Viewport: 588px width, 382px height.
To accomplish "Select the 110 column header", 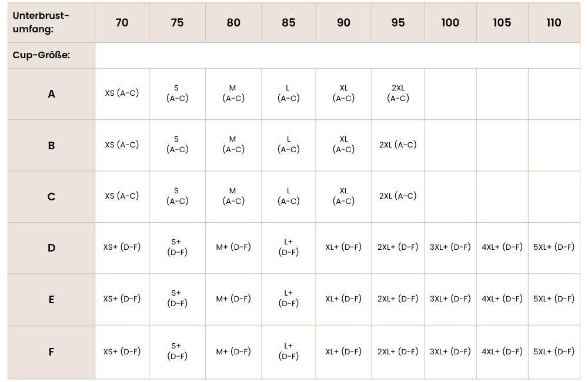I will (554, 22).
